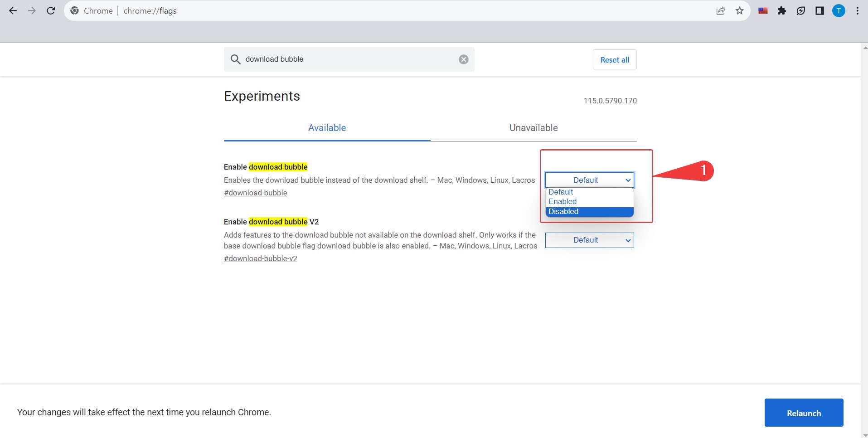
Task: Open the profile avatar T
Action: (x=839, y=11)
